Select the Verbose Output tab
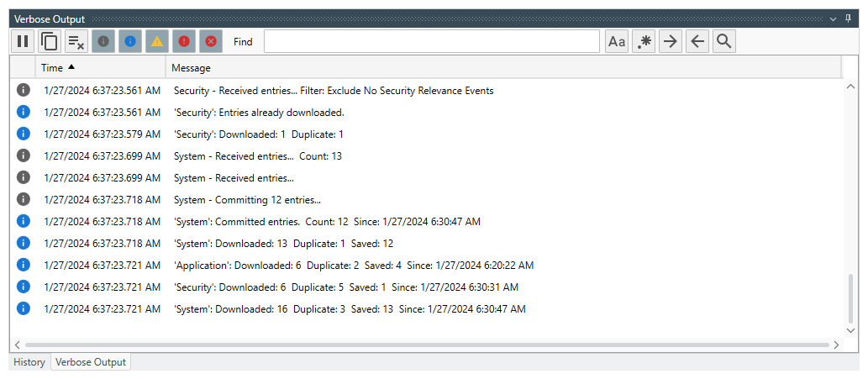The image size is (868, 379). pos(91,362)
